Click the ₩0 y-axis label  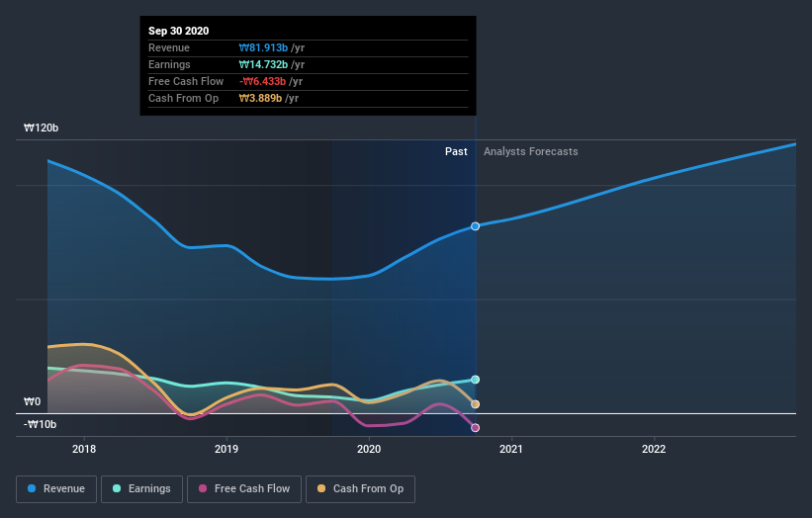(32, 401)
